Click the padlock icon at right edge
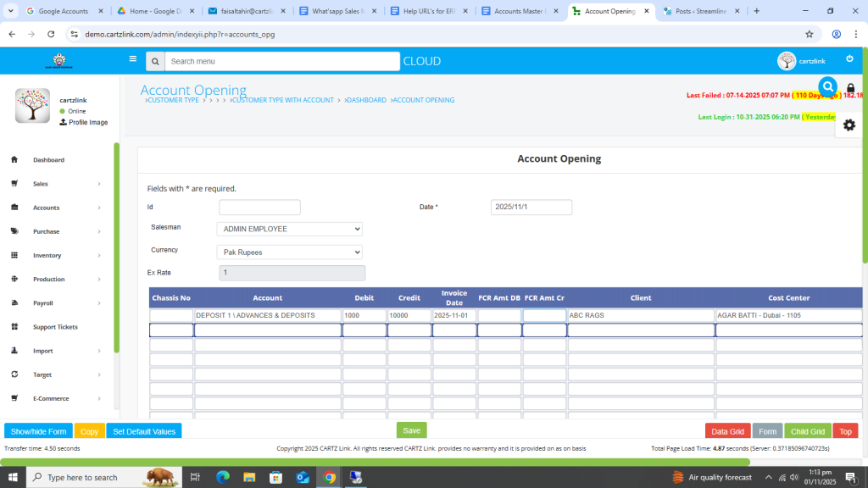This screenshot has height=488, width=868. click(850, 89)
